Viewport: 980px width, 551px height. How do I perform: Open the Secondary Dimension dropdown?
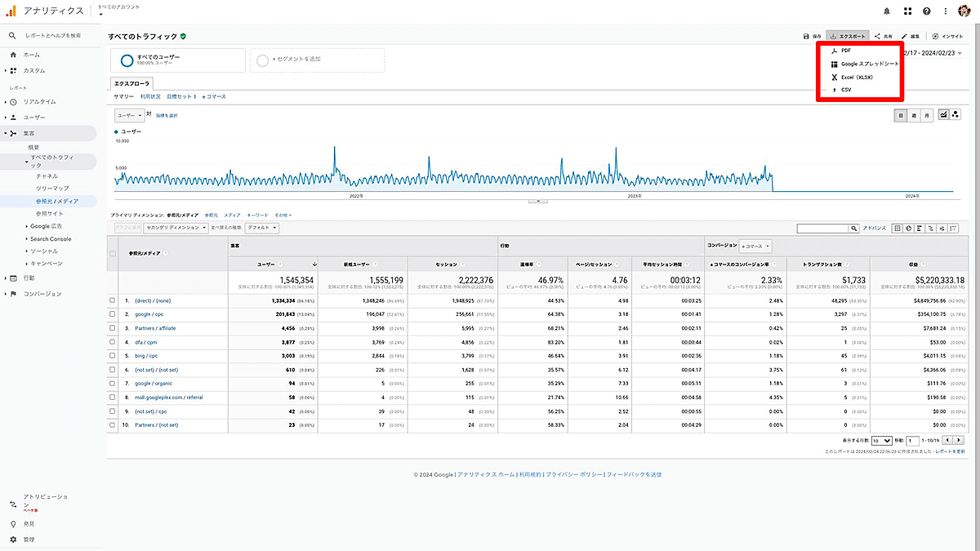click(170, 228)
